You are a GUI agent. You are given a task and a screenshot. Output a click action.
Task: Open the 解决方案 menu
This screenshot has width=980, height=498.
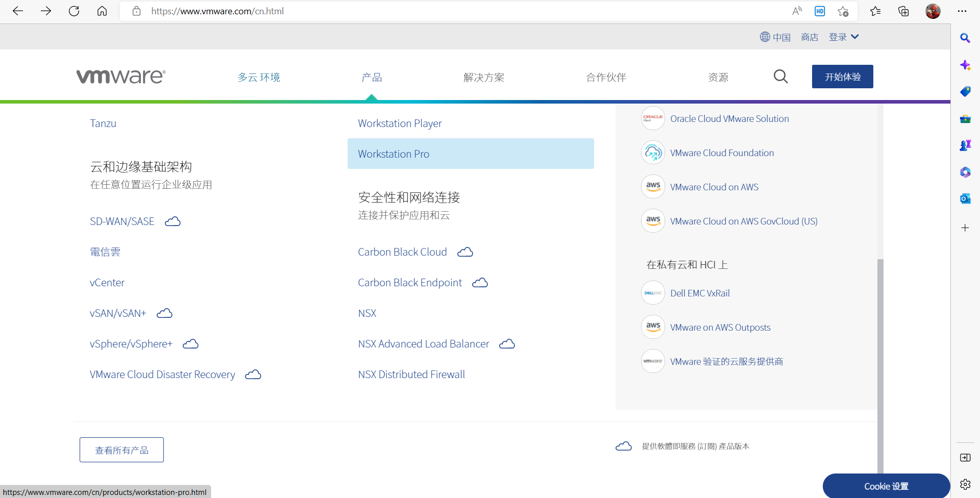(x=484, y=77)
